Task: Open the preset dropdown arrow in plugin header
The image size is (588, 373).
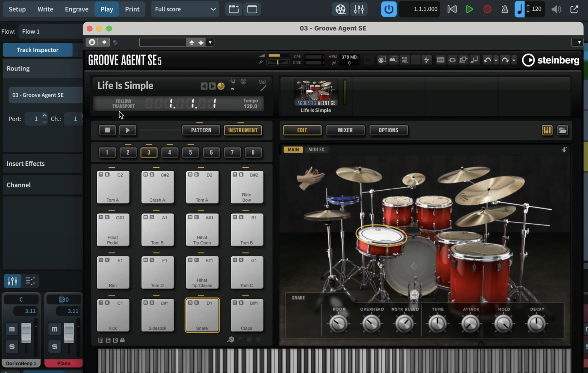Action: tap(210, 42)
